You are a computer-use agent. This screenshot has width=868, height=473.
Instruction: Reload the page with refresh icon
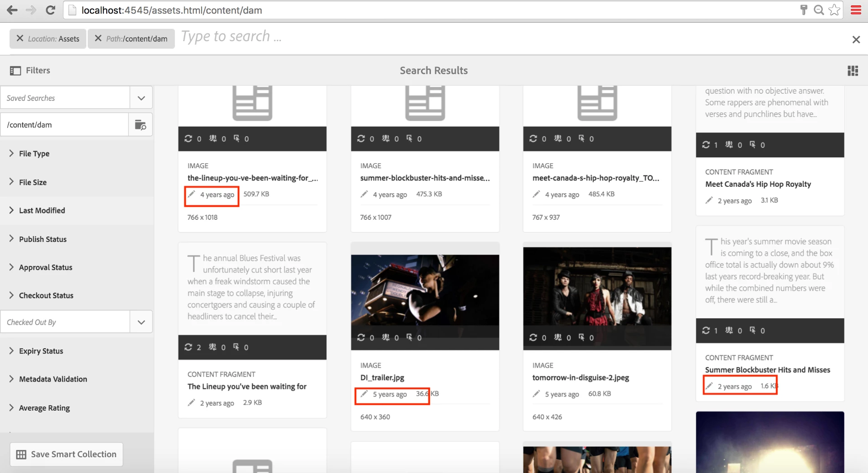pyautogui.click(x=50, y=10)
